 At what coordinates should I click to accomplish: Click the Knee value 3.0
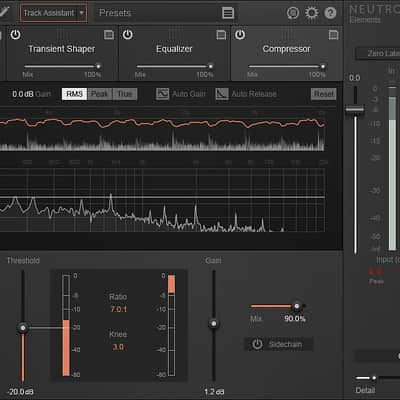[118, 347]
